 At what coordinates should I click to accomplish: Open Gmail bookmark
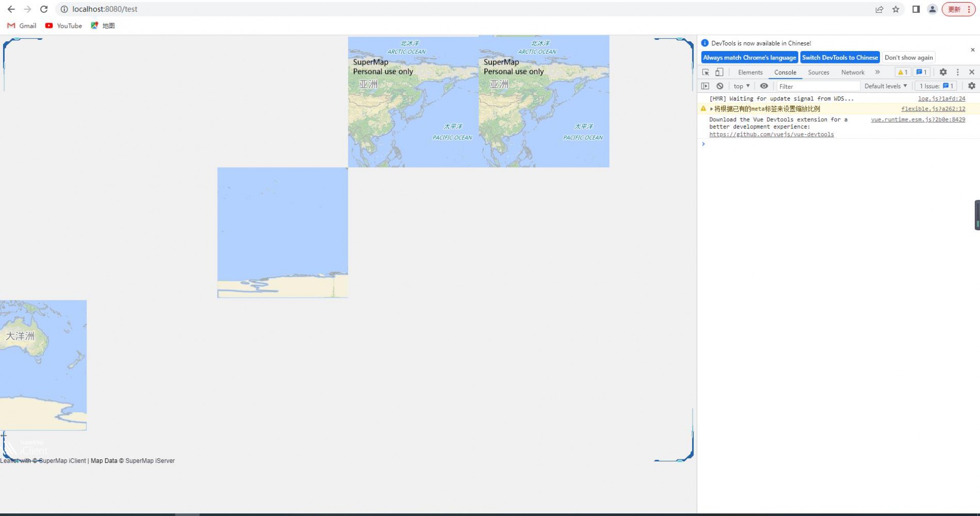22,26
